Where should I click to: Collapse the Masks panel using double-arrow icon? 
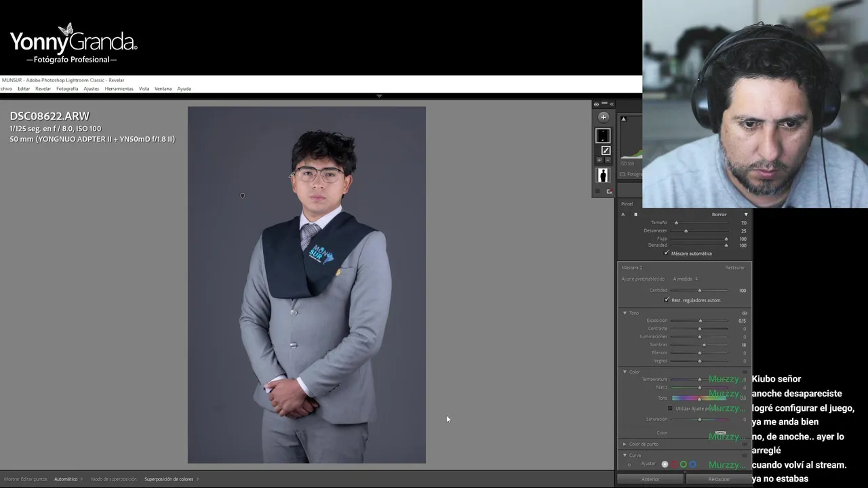point(612,104)
